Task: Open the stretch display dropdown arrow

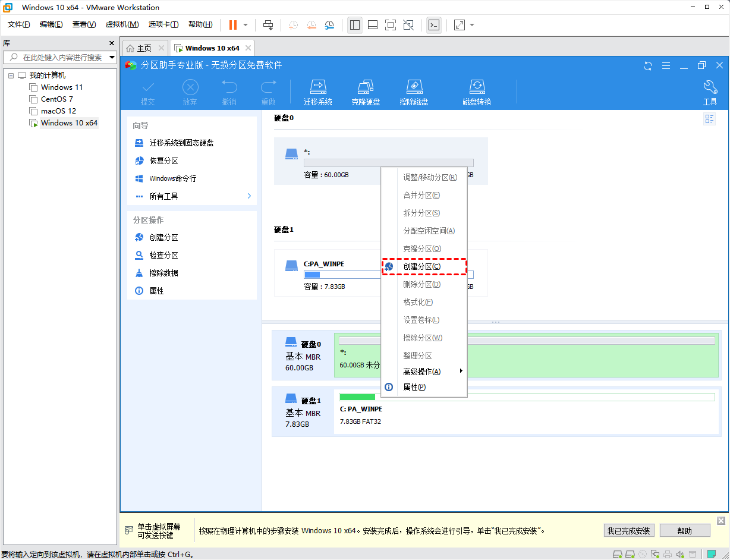Action: (472, 25)
